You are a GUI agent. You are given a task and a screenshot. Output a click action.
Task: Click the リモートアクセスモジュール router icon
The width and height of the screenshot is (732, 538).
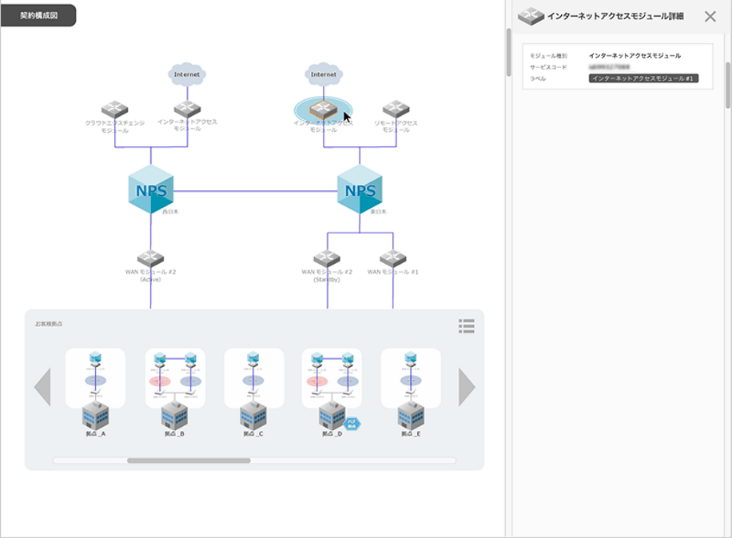(x=396, y=109)
